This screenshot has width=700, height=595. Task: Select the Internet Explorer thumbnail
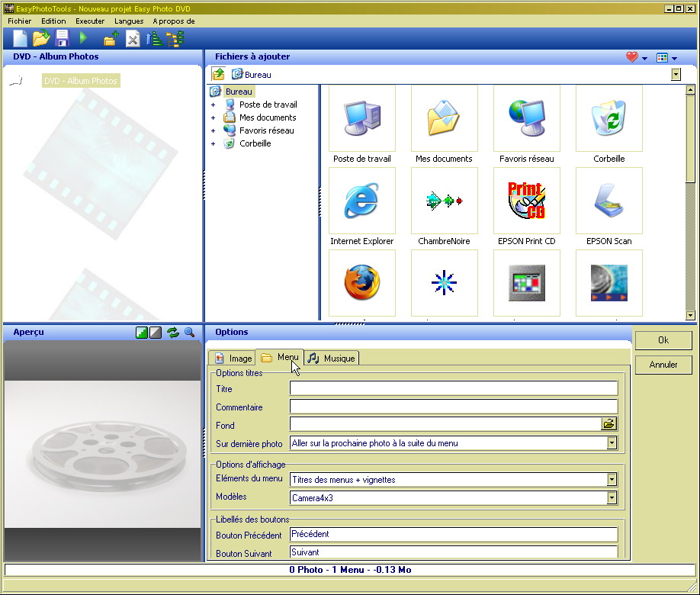click(x=361, y=201)
